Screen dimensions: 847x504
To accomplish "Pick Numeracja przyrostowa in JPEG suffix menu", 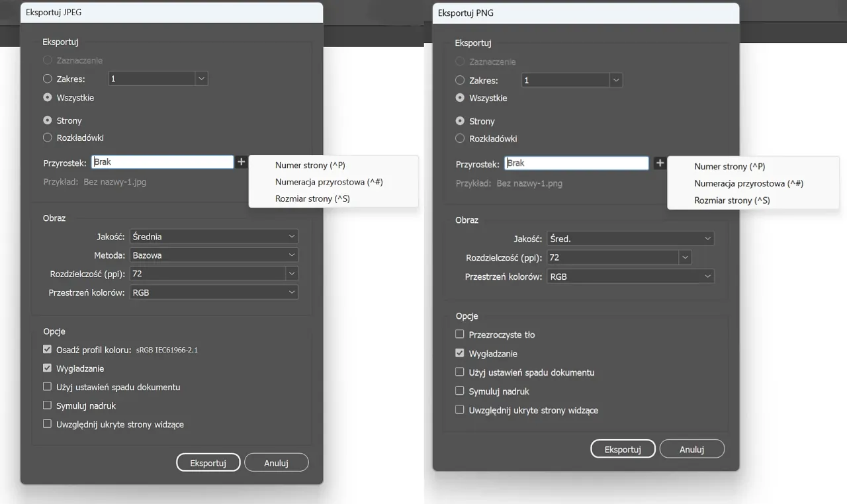I will (x=329, y=182).
